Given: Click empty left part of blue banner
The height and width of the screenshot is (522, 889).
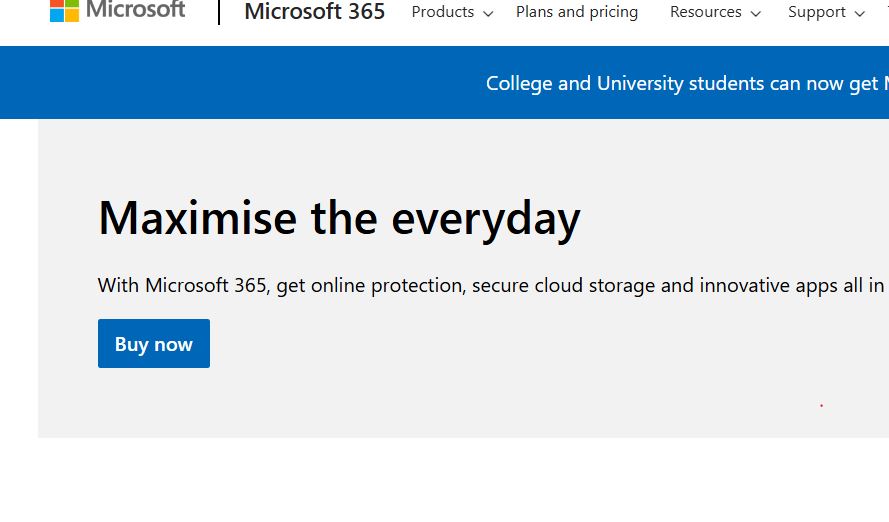Looking at the screenshot, I should [200, 83].
